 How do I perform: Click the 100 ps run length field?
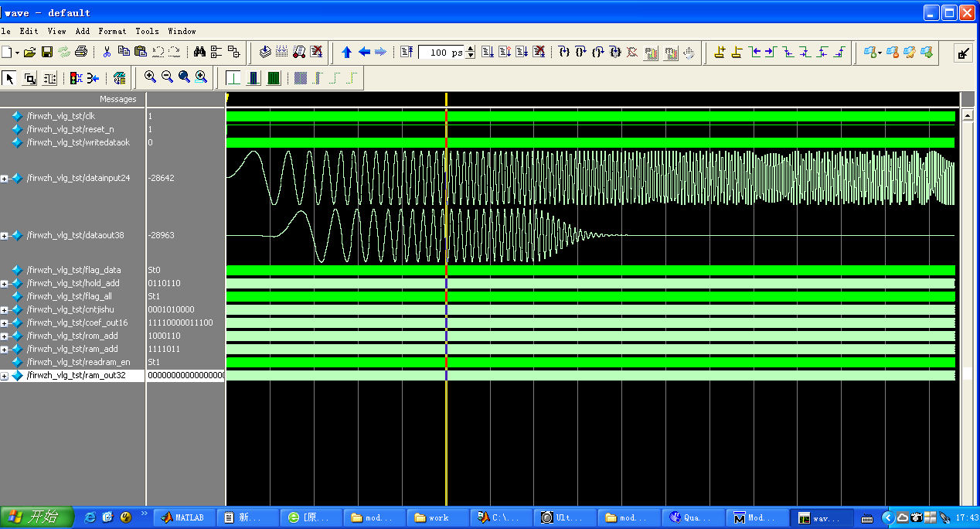point(442,53)
